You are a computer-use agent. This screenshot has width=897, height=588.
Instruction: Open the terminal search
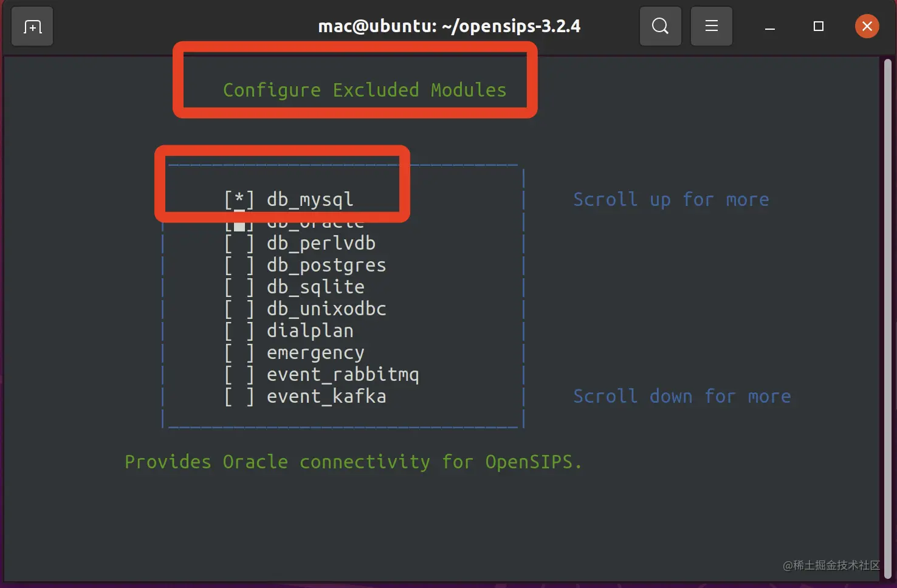coord(660,26)
